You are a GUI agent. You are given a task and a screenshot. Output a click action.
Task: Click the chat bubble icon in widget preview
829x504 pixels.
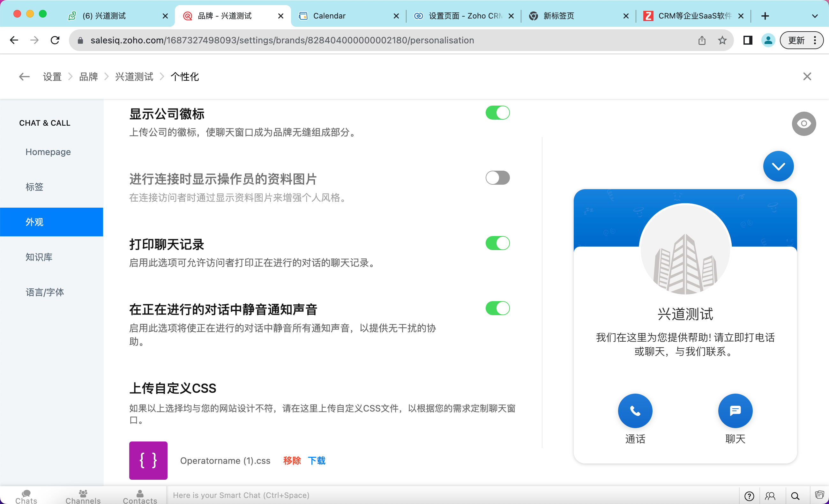[735, 411]
